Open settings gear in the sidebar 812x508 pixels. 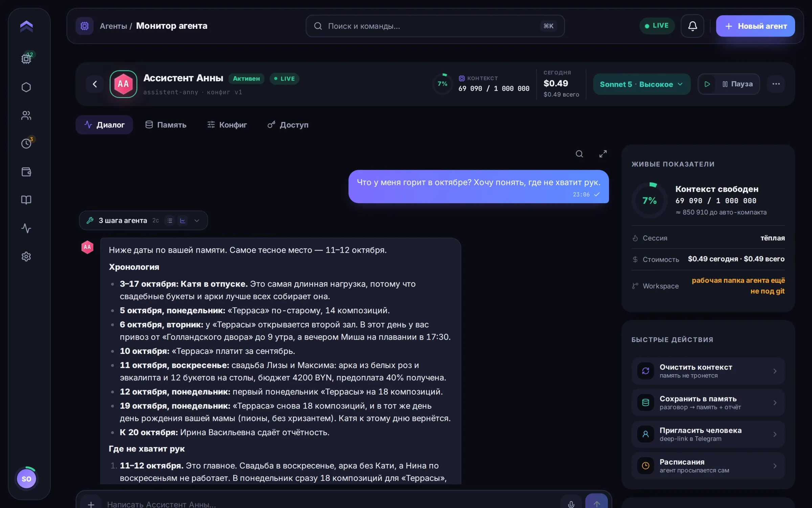[26, 256]
